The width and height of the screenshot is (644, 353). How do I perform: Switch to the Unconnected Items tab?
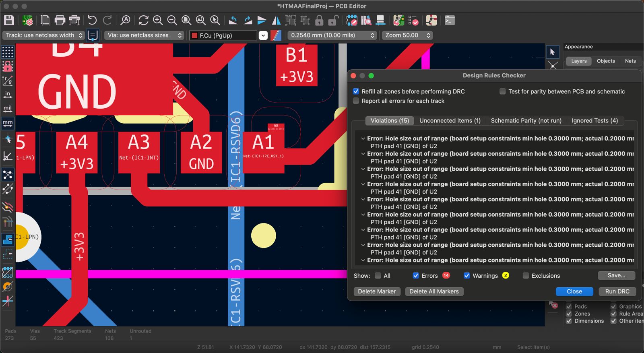450,121
